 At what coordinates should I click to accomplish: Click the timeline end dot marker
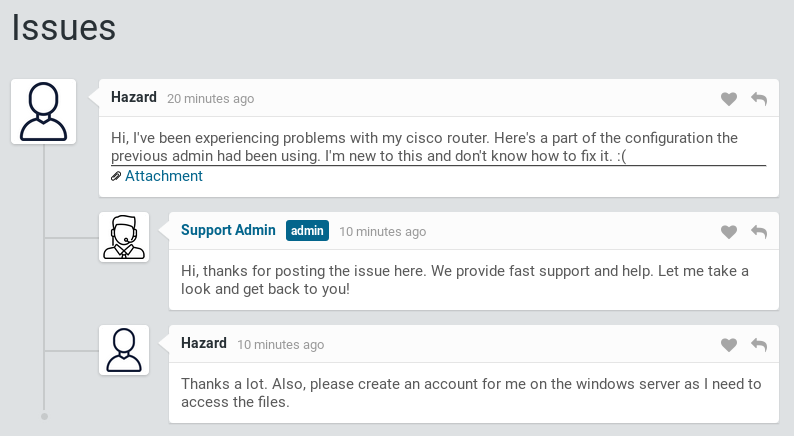point(44,415)
